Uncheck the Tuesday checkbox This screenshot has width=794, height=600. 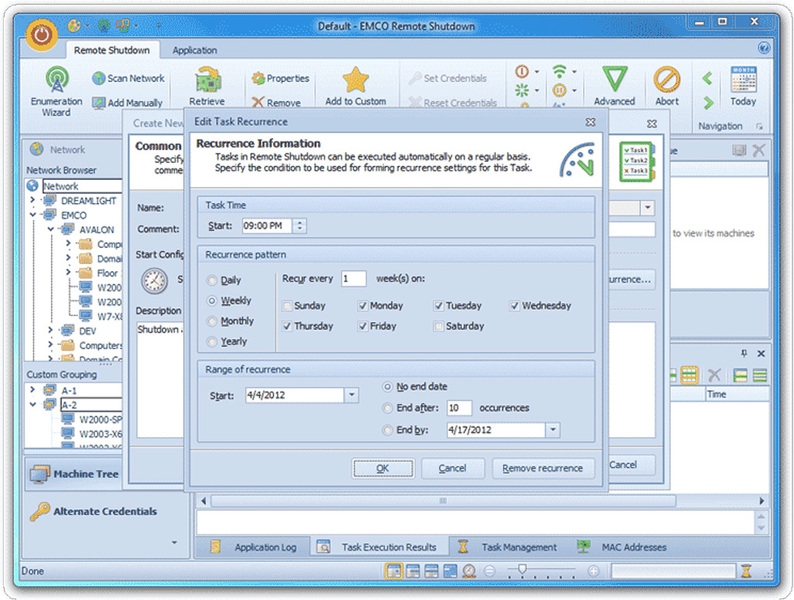pos(439,306)
